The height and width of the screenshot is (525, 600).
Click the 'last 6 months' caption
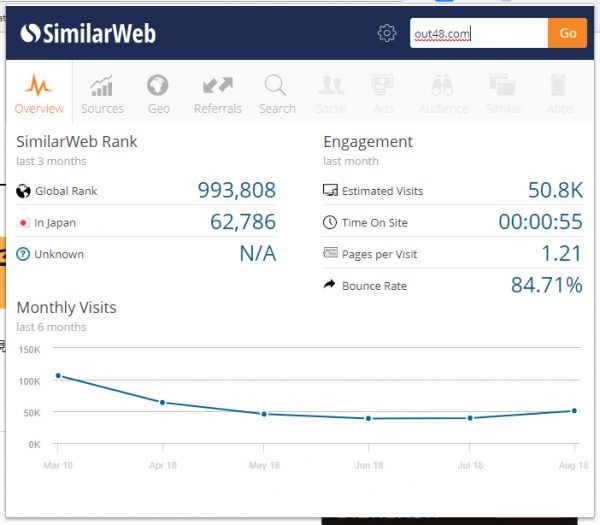[x=51, y=327]
